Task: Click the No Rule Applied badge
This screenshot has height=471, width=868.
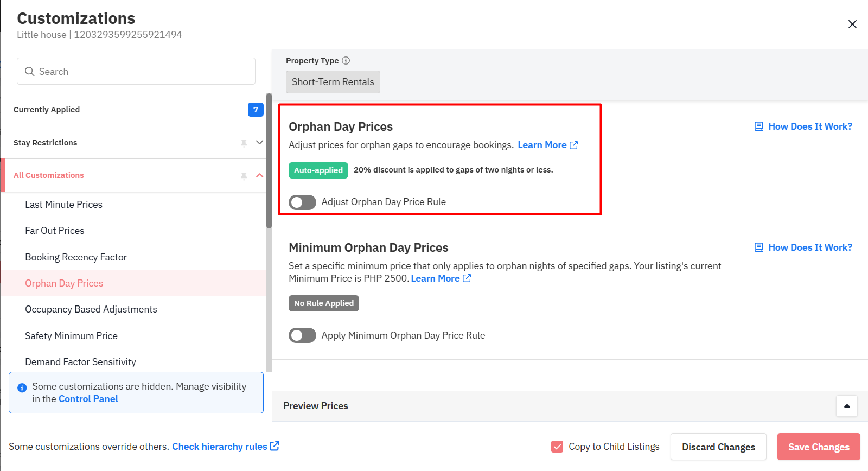Action: click(x=324, y=303)
